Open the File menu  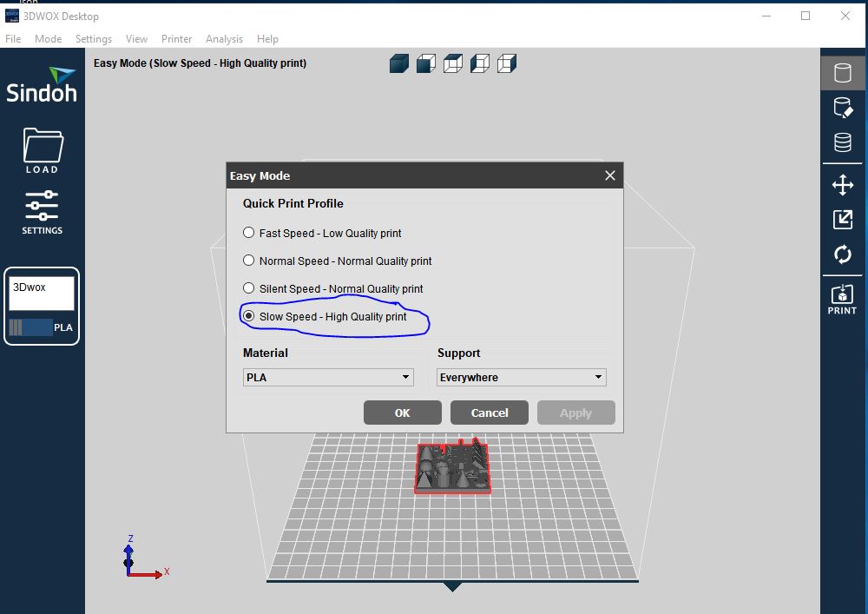click(13, 39)
